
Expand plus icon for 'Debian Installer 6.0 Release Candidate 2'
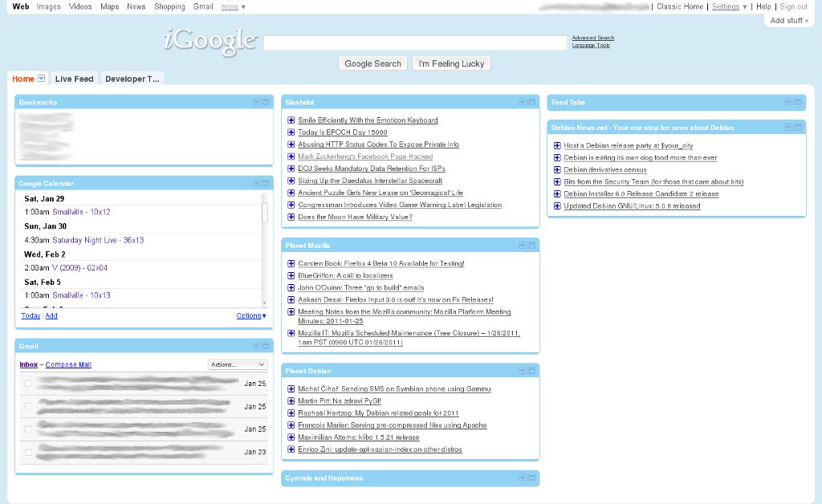[x=557, y=193]
